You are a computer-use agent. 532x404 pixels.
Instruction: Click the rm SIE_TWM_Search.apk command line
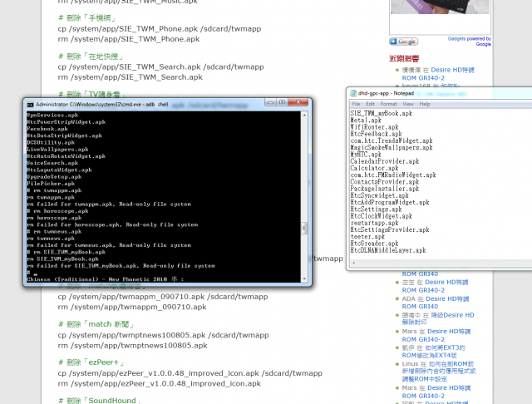pos(130,77)
